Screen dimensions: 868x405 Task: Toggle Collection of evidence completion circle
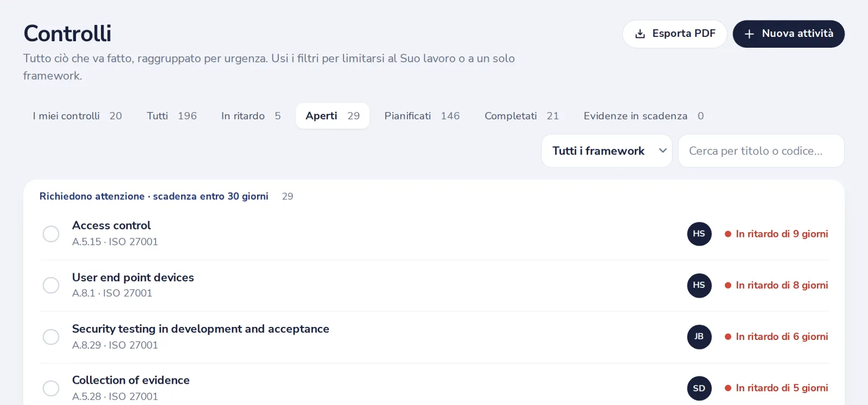51,388
